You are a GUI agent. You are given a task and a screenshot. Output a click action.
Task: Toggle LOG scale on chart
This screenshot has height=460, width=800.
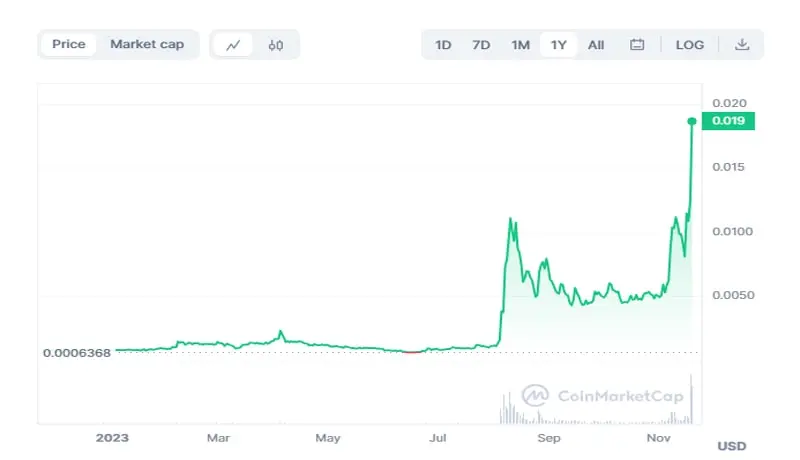(x=690, y=45)
